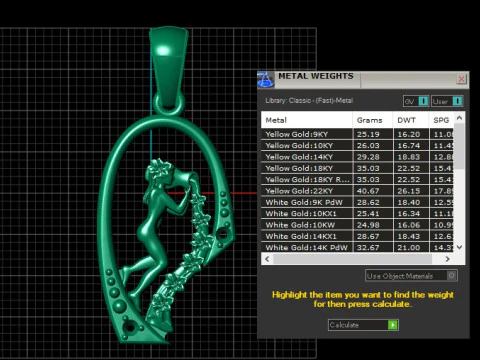Sort by the Grams column header
The image size is (480, 360).
(x=373, y=120)
